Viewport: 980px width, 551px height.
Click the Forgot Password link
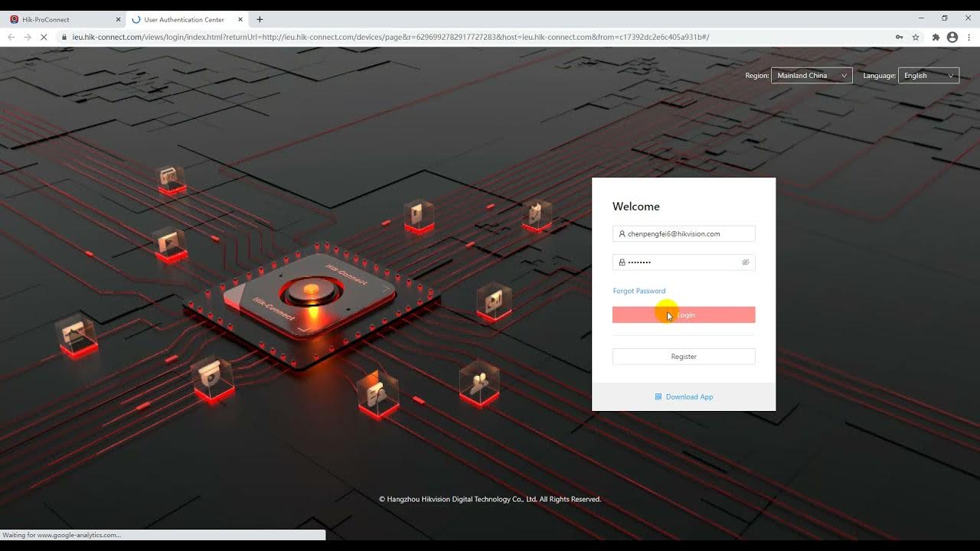pyautogui.click(x=639, y=291)
